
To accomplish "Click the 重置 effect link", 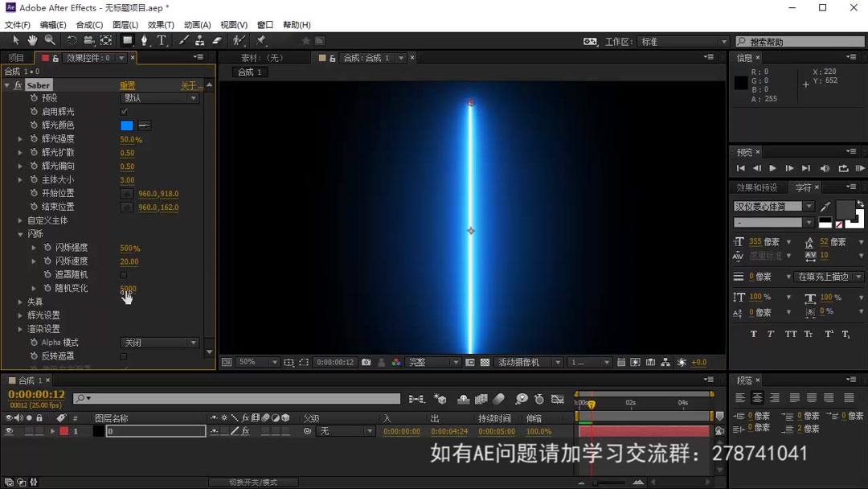I will click(129, 84).
